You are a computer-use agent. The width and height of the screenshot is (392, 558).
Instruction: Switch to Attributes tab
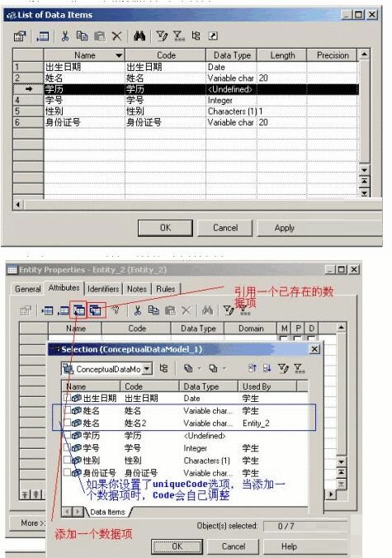(64, 287)
